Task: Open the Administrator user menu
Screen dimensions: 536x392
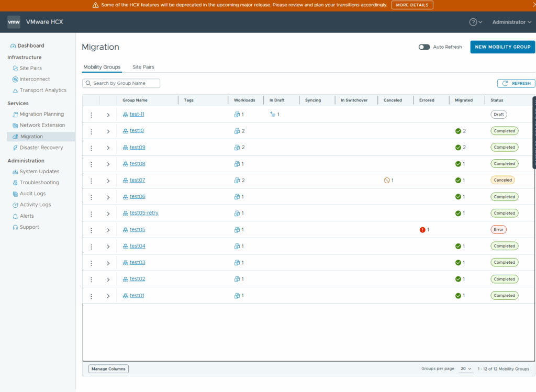Action: (x=511, y=22)
